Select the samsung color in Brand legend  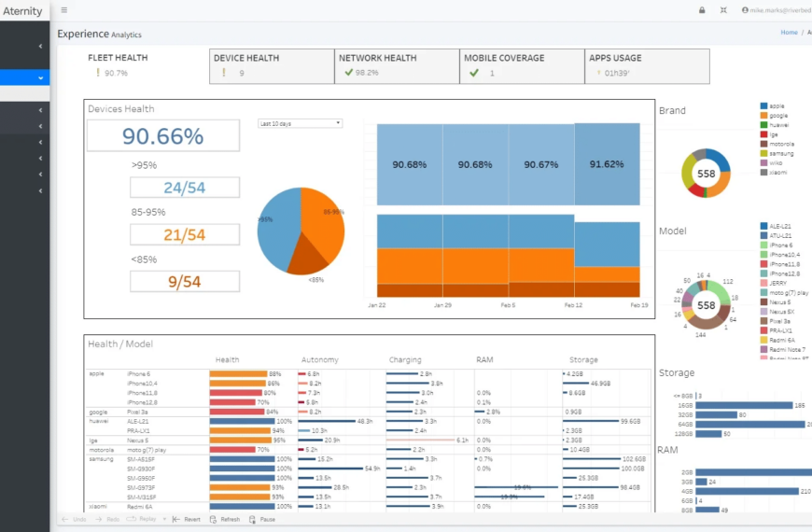coord(764,153)
